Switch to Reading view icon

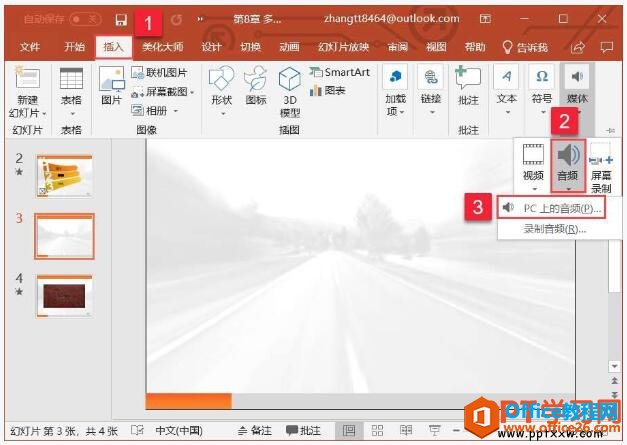[406, 431]
